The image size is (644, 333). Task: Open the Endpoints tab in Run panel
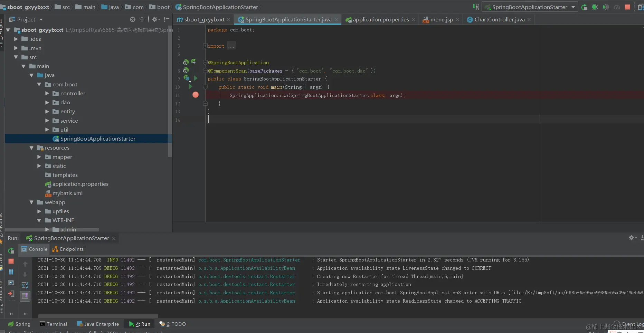(x=68, y=249)
